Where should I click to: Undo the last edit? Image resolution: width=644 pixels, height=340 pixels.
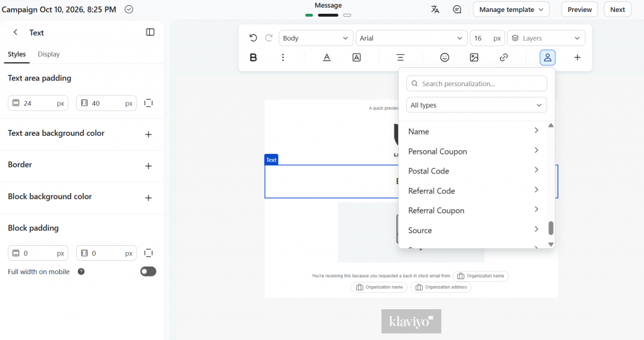[x=253, y=38]
